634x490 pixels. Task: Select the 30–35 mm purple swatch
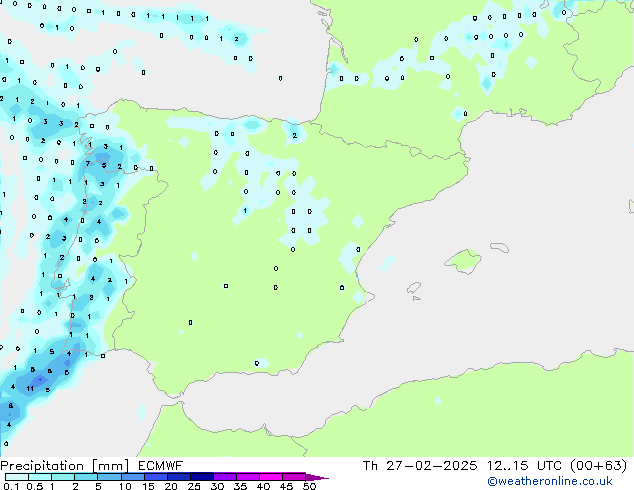[225, 477]
